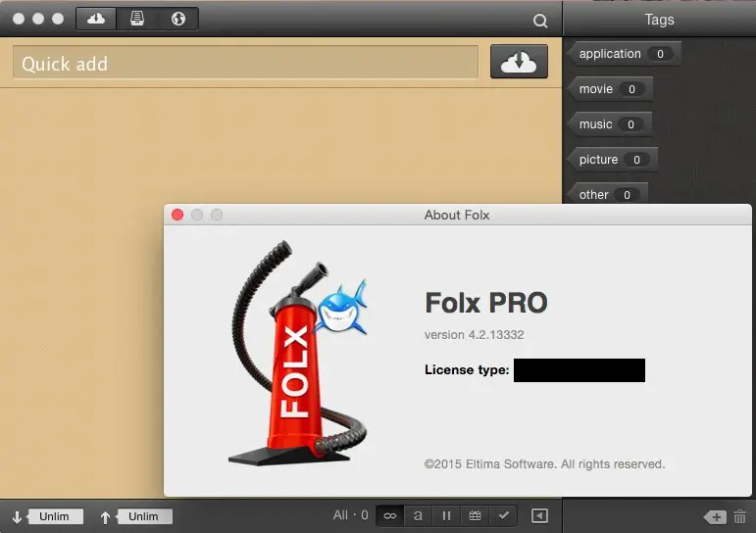Click the upload arrow icon in status bar
The height and width of the screenshot is (533, 756).
pos(105,517)
